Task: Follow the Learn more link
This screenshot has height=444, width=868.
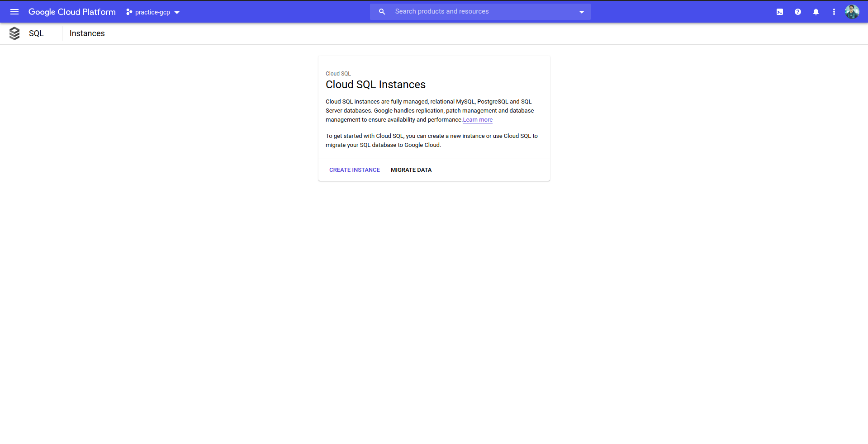Action: (x=478, y=120)
